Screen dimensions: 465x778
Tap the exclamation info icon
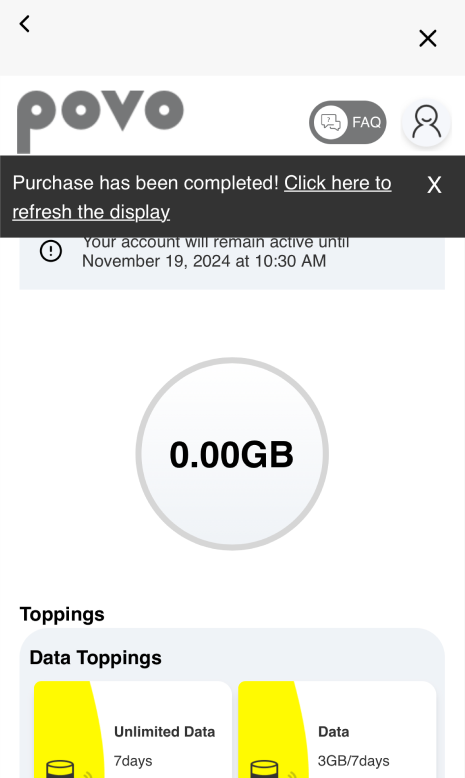(51, 251)
